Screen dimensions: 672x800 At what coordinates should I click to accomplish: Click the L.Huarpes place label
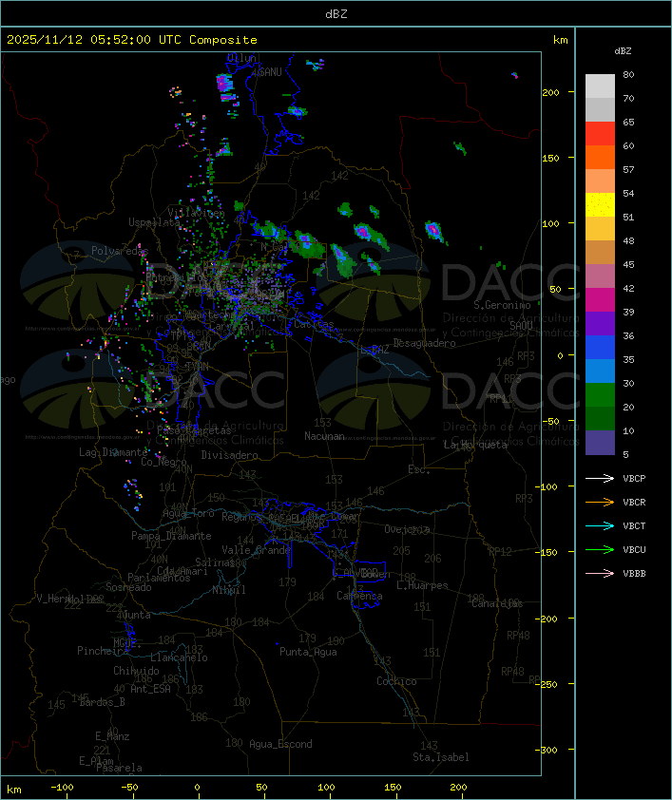[422, 585]
